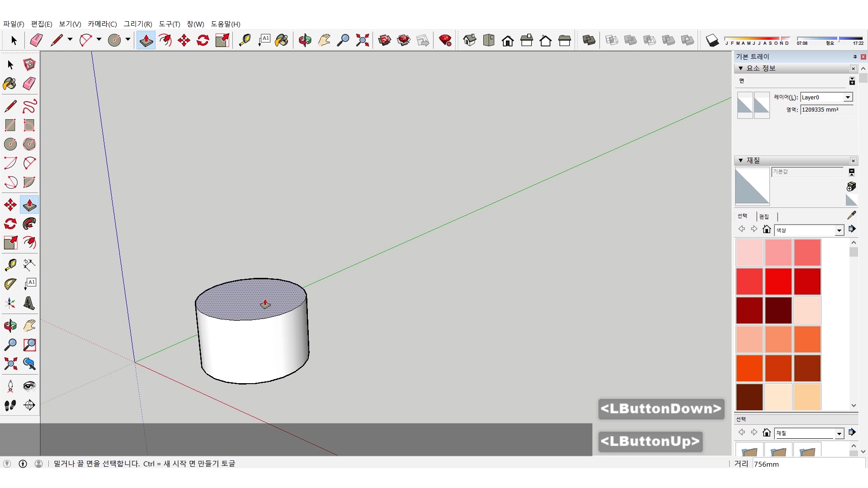The image size is (868, 488).
Task: Switch to the Iso view house icon
Action: pos(469,40)
